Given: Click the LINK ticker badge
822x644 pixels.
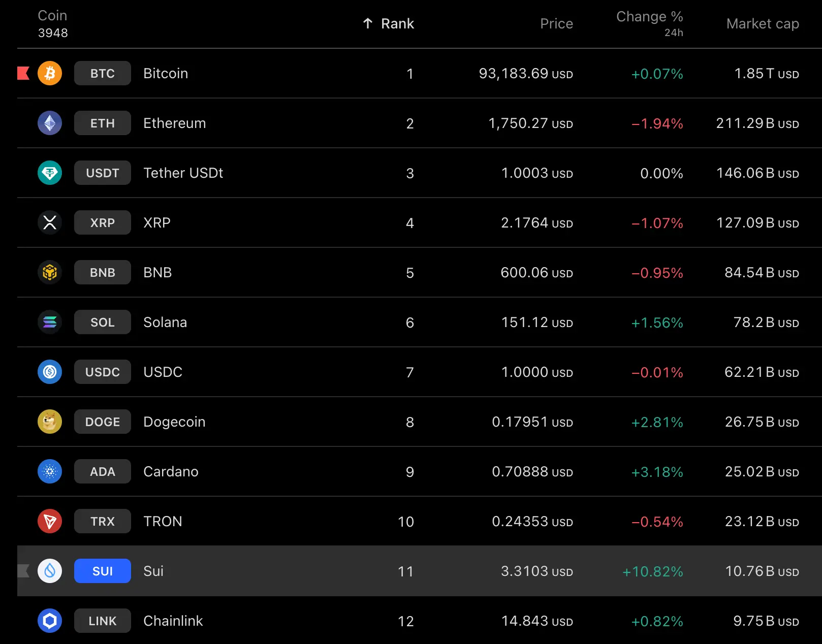Looking at the screenshot, I should click(x=103, y=621).
